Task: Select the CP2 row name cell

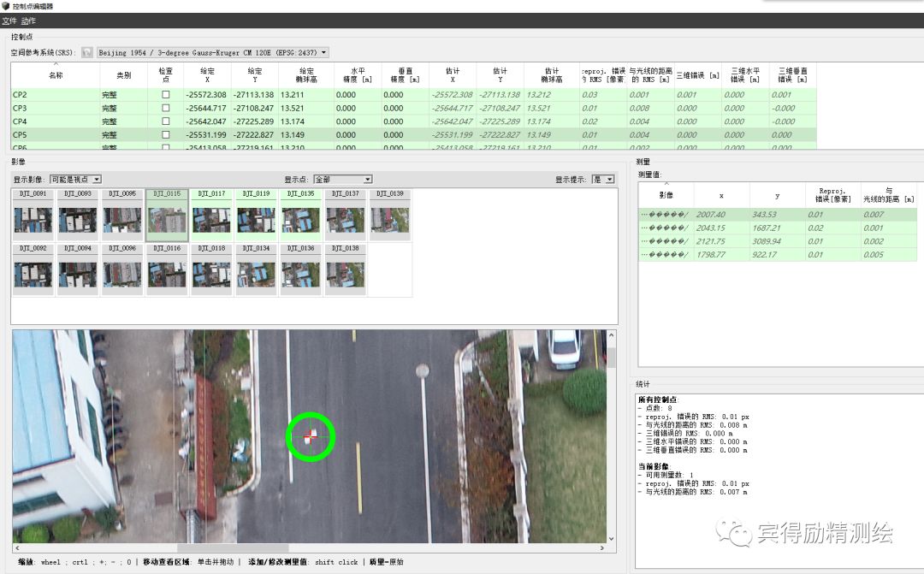Action: [x=56, y=94]
